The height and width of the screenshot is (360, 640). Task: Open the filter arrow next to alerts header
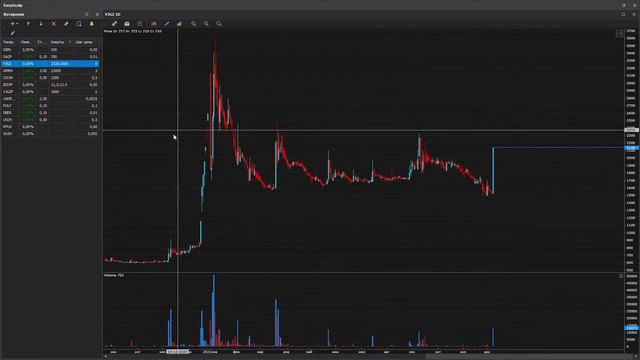pos(70,42)
